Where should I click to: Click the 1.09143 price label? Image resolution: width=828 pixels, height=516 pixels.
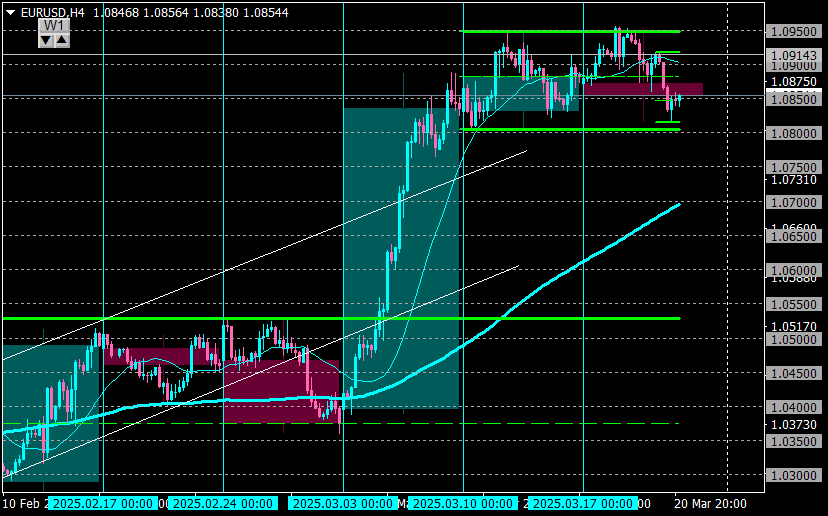point(794,55)
